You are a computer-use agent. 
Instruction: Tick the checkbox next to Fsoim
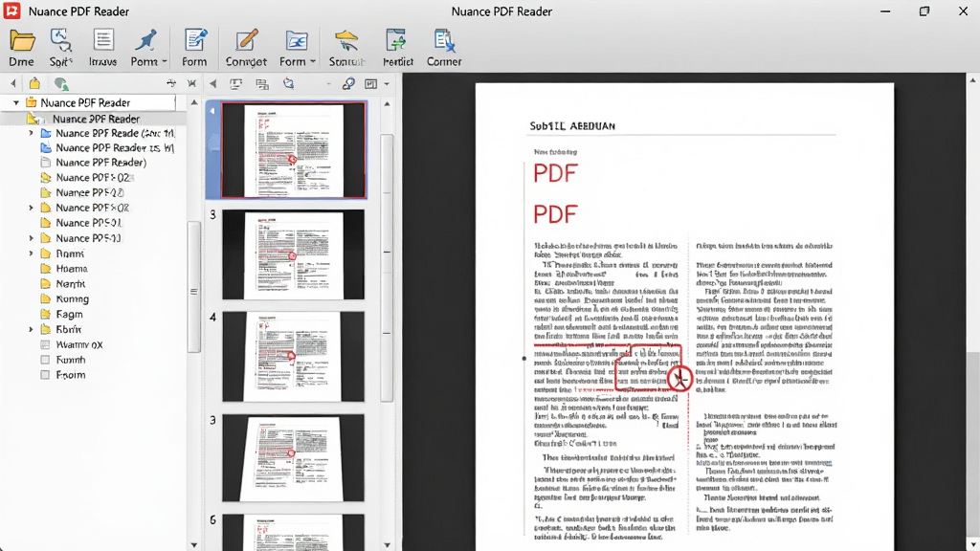(45, 375)
